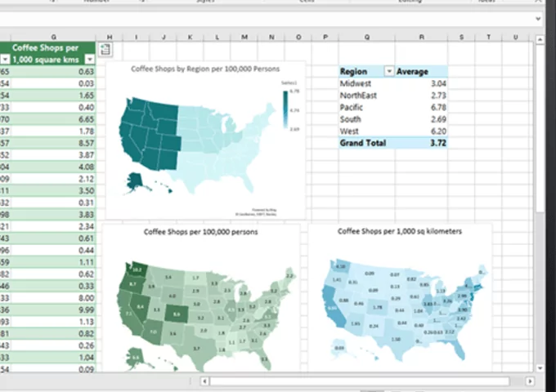Select the Coffee Shops by Region chart title
Viewport: 556px width, 392px height.
tap(205, 69)
